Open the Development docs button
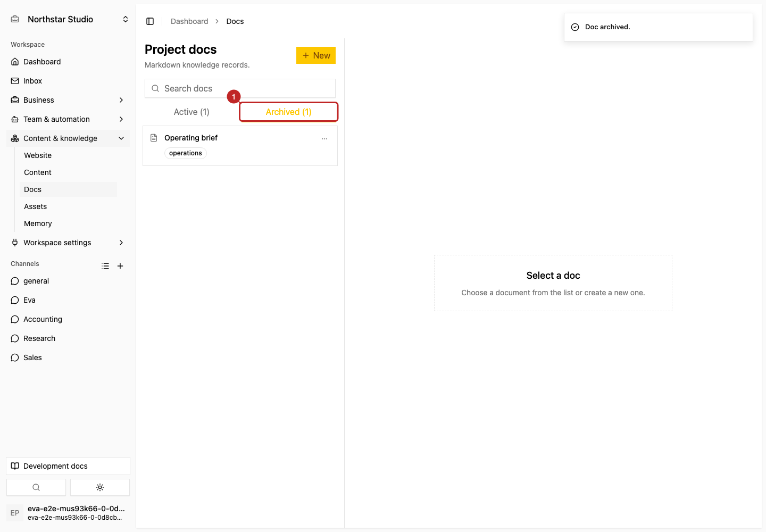The image size is (766, 532). [68, 466]
